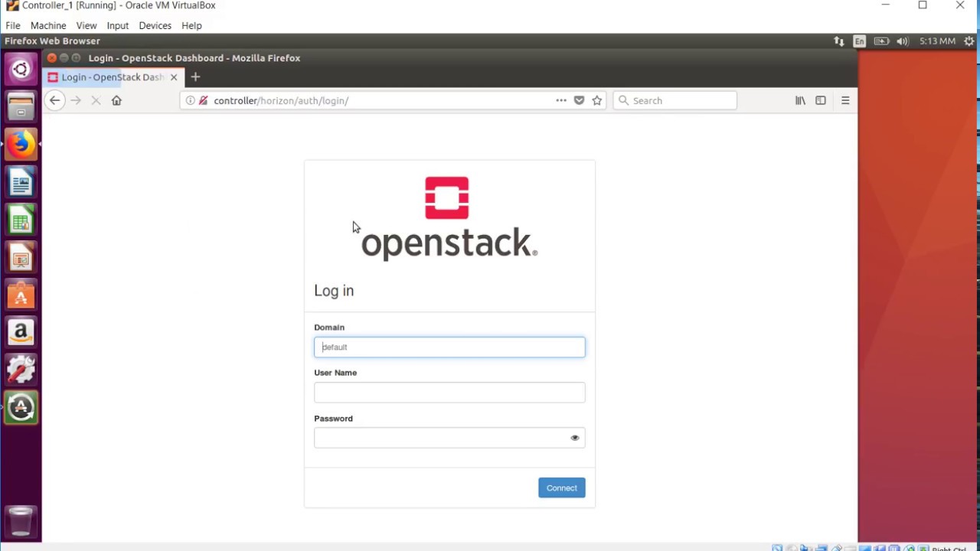This screenshot has height=551, width=980.
Task: Show sidebars icon in Firefox toolbar
Action: click(821, 100)
